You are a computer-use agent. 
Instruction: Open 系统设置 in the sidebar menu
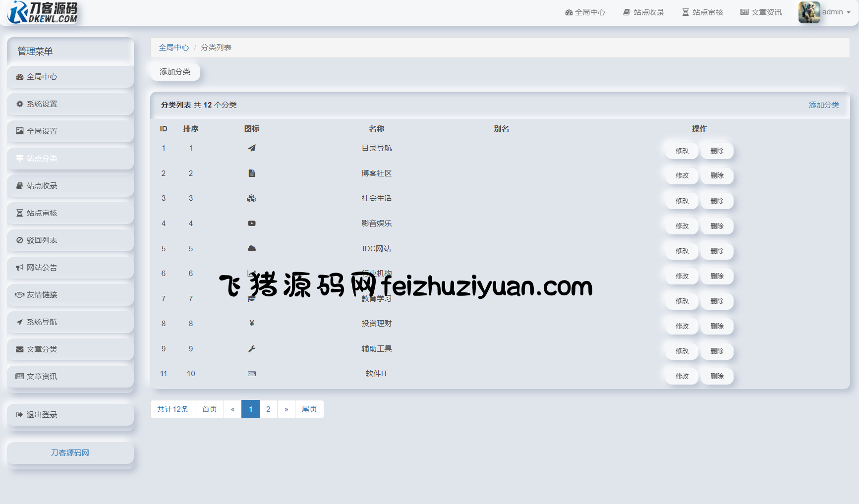pos(70,104)
